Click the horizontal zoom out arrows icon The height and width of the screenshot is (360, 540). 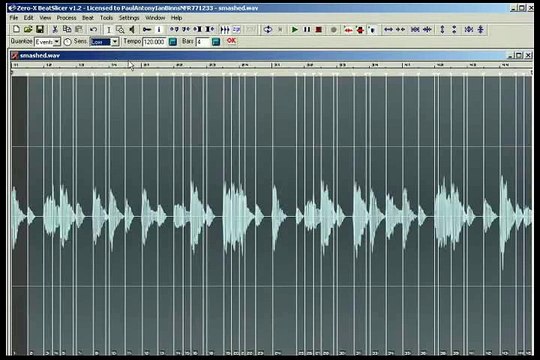400,30
